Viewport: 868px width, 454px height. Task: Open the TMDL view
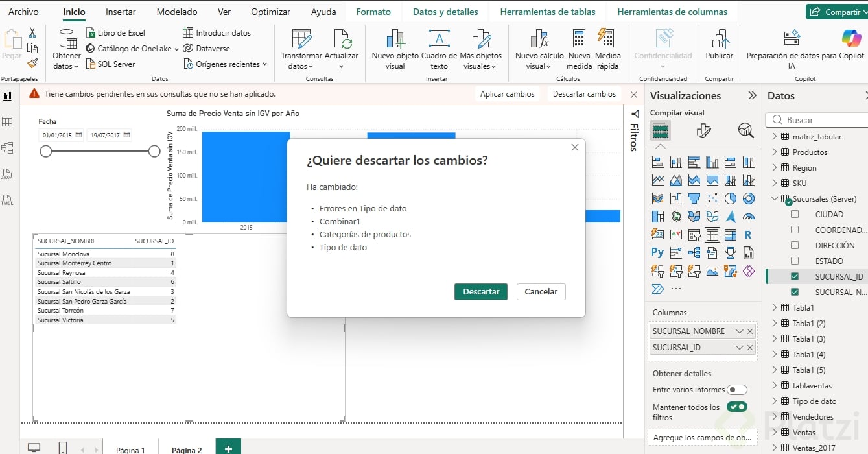pos(8,200)
